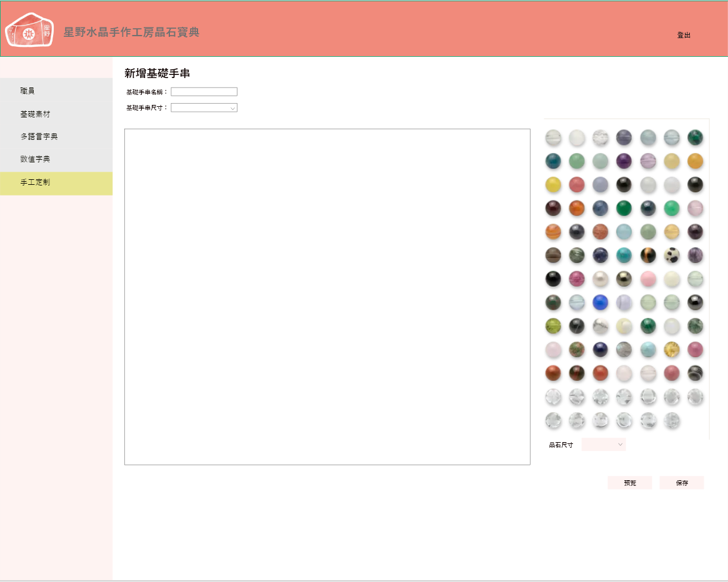Expand the 晶石尺寸 size dropdown

click(x=603, y=444)
